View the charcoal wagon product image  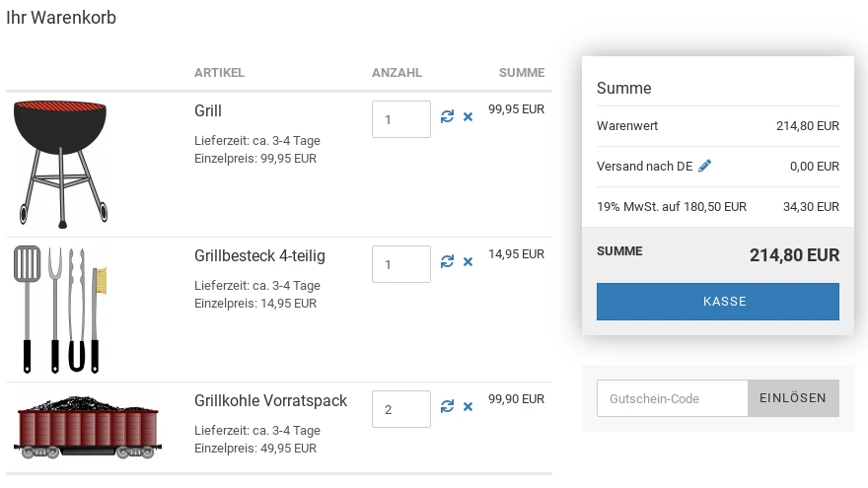[x=87, y=427]
